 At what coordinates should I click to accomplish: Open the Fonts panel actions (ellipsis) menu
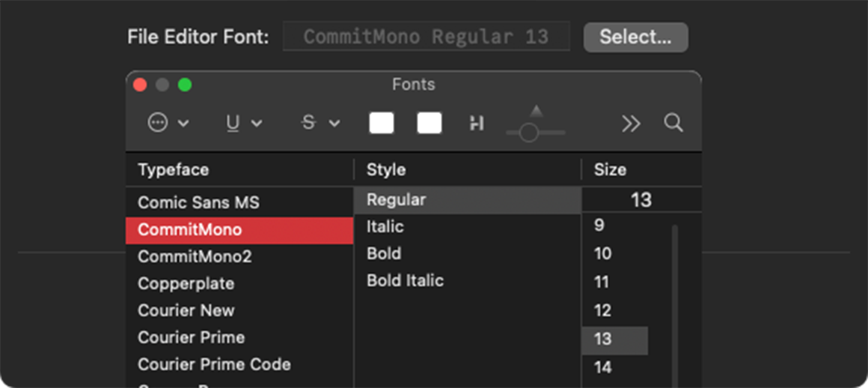click(x=168, y=123)
